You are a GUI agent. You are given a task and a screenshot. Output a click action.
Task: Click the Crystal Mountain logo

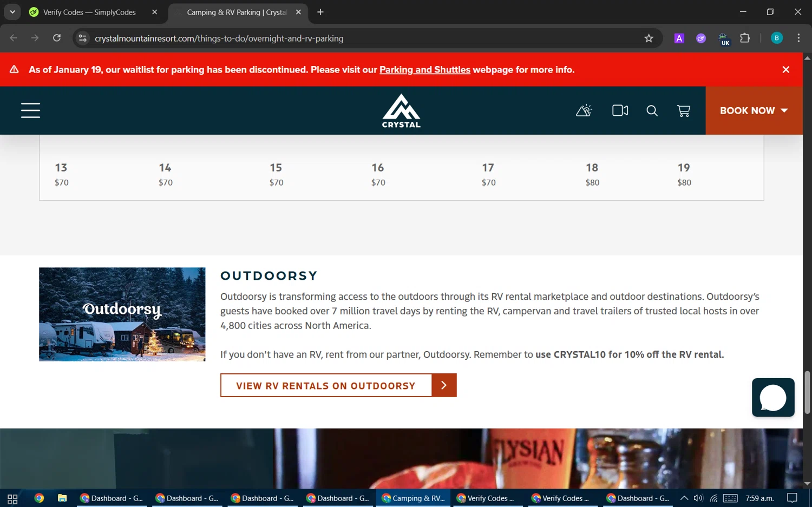coord(401,110)
